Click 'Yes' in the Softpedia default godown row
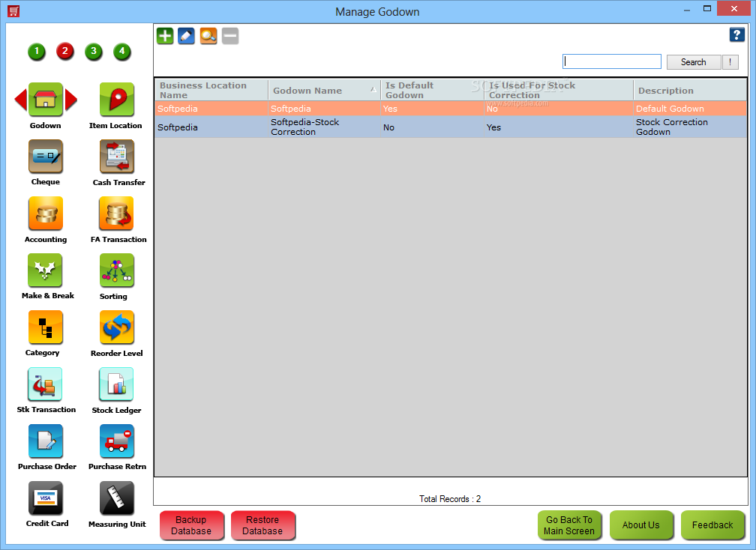The image size is (756, 550). tap(390, 109)
